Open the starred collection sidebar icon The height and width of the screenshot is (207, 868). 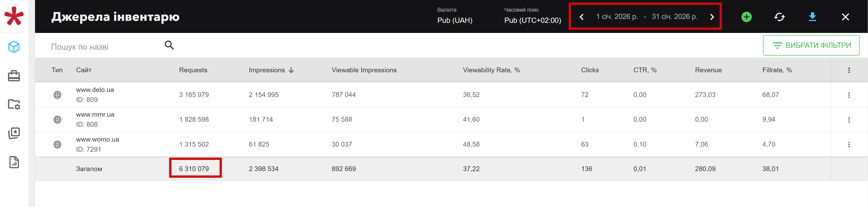click(14, 133)
